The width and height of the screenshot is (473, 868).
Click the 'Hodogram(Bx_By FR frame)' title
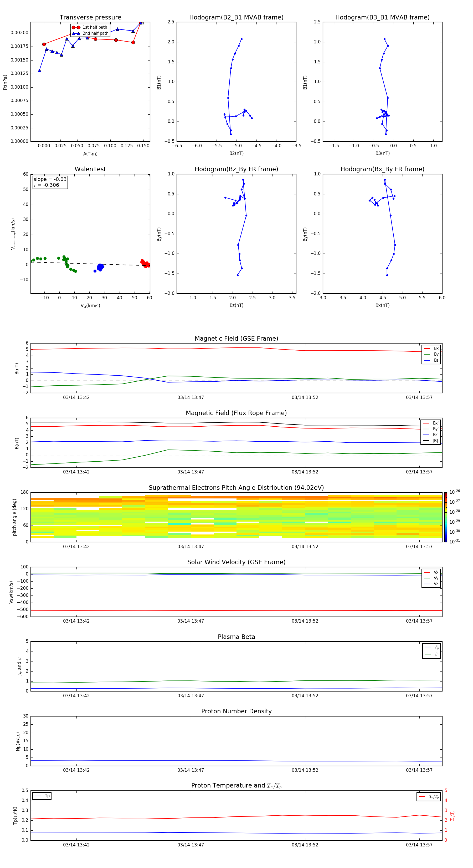pyautogui.click(x=382, y=169)
